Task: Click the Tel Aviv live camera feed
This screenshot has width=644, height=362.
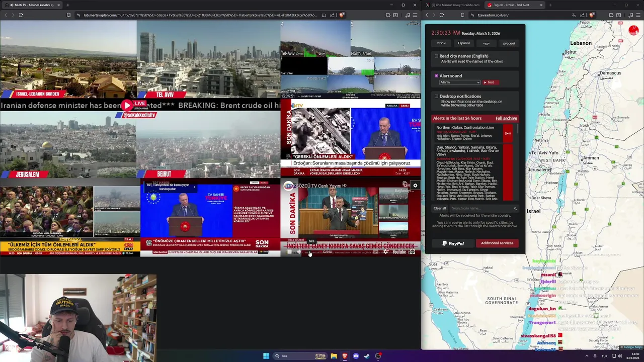Action: [x=208, y=59]
